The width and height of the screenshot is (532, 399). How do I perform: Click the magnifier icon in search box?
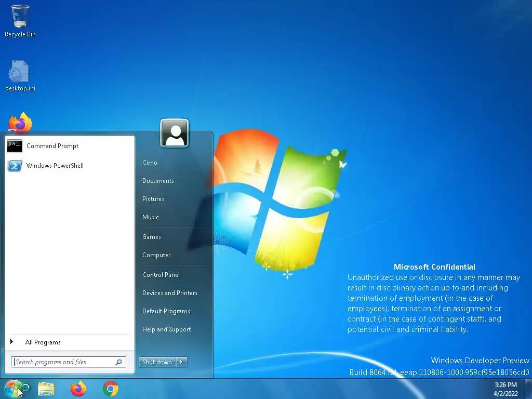coord(119,362)
